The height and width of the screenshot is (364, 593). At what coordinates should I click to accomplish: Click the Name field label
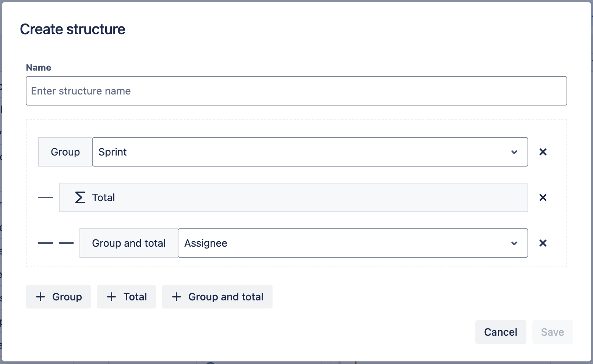click(38, 68)
